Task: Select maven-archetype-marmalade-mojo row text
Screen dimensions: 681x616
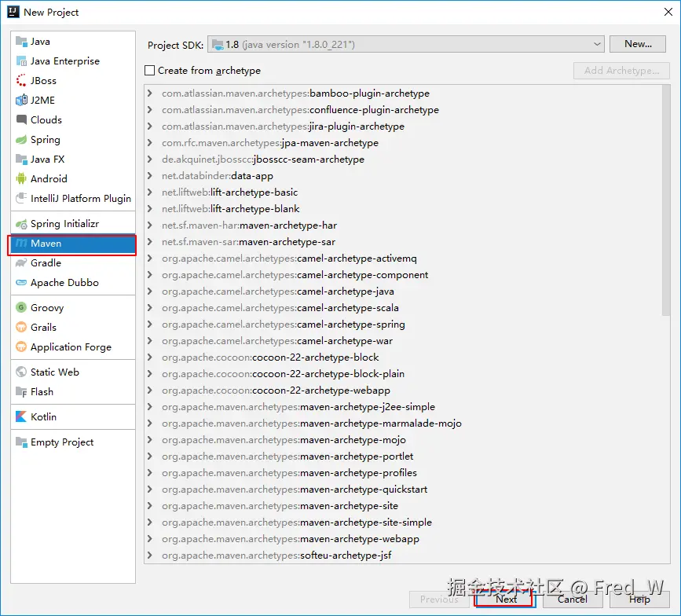Action: click(x=311, y=423)
